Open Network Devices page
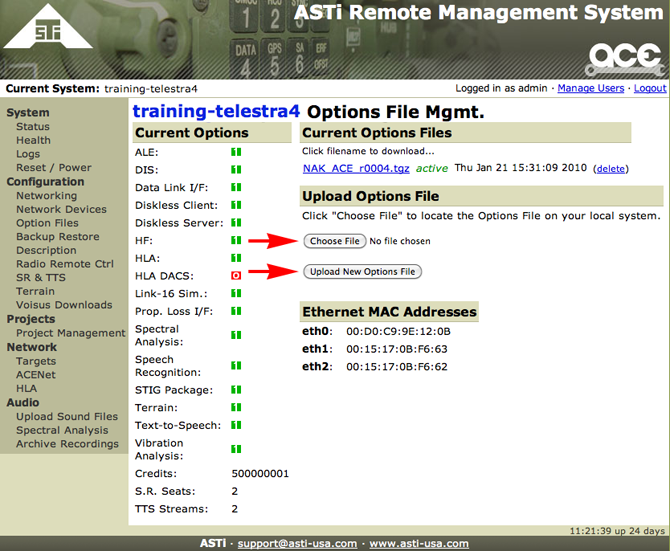Viewport: 670px width, 551px height. point(62,209)
